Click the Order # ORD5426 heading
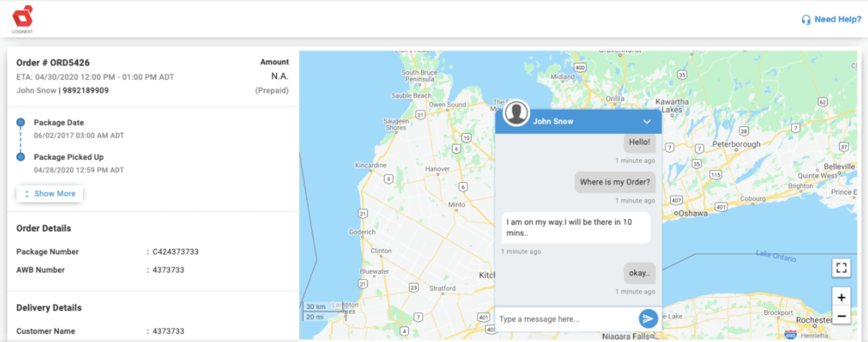This screenshot has height=342, width=868. 53,63
